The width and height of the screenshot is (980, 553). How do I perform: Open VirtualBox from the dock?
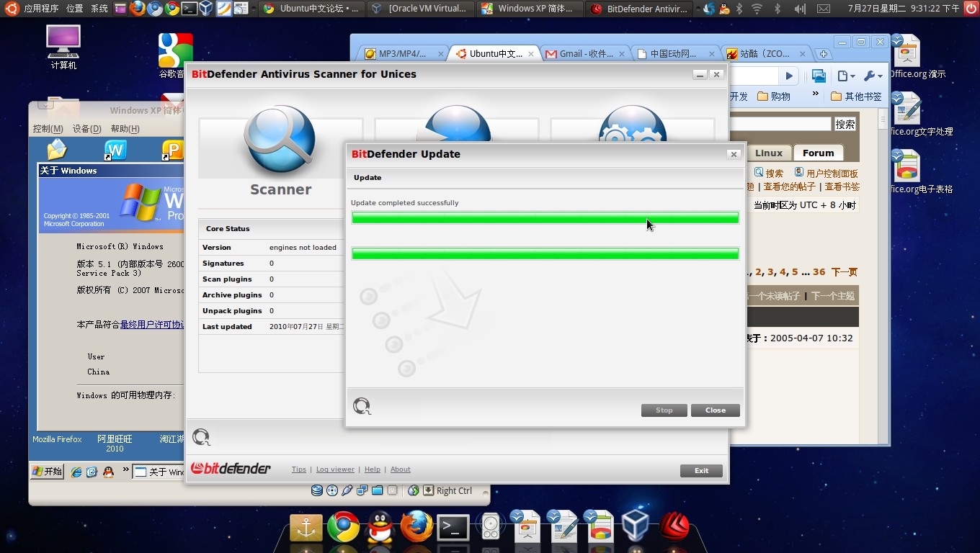(636, 526)
